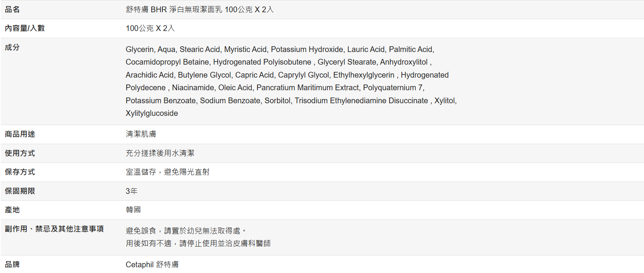Screen dimensions: 644x273
Task: Click the 成分 ingredients label
Action: (x=12, y=47)
